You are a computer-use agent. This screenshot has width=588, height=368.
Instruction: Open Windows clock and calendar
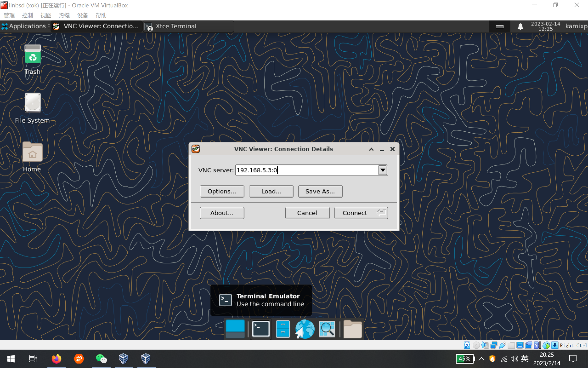(x=547, y=359)
